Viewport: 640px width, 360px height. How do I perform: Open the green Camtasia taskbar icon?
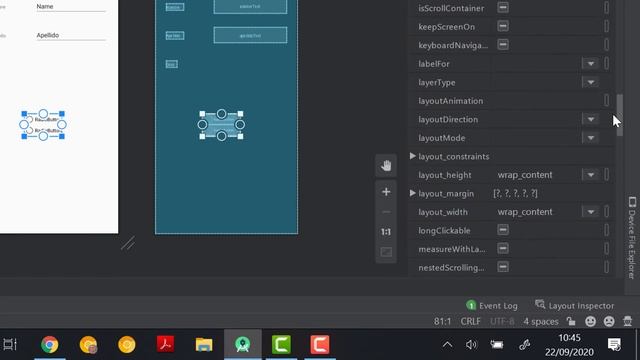281,344
